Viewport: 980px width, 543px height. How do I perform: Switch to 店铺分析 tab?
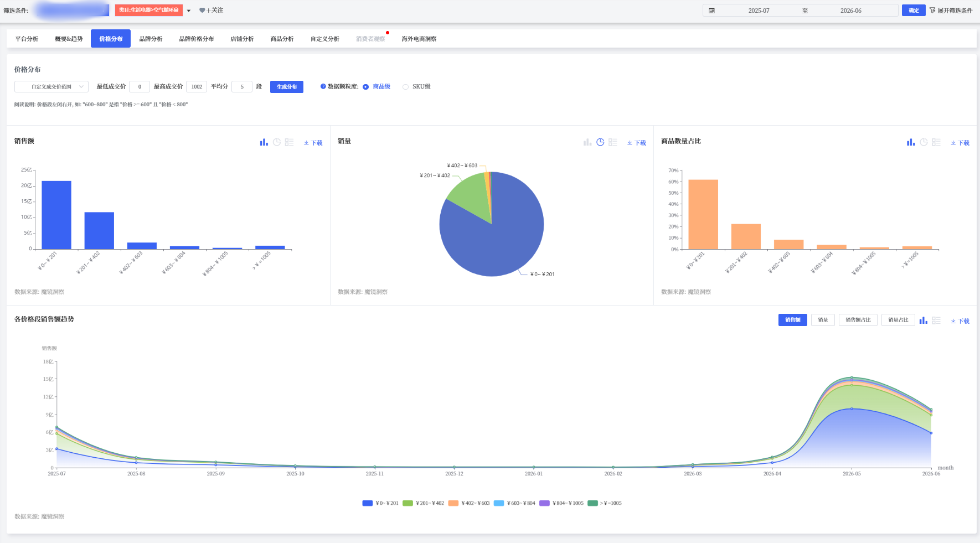click(x=242, y=39)
